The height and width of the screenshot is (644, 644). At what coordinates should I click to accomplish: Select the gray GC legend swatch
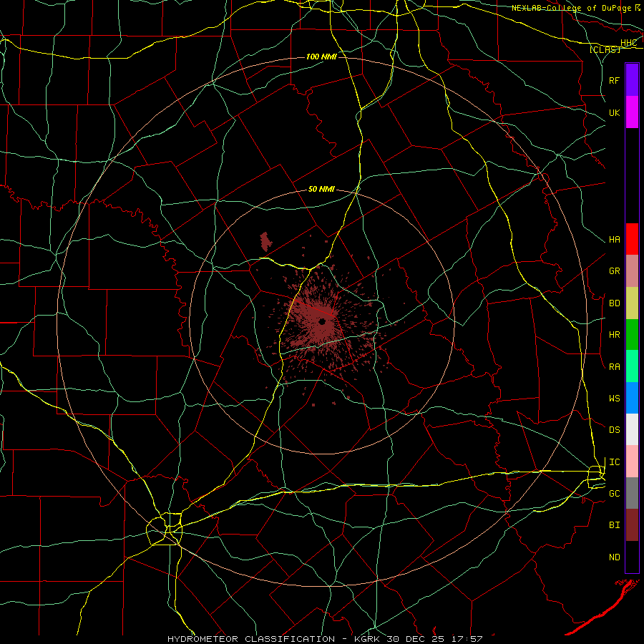pos(632,493)
